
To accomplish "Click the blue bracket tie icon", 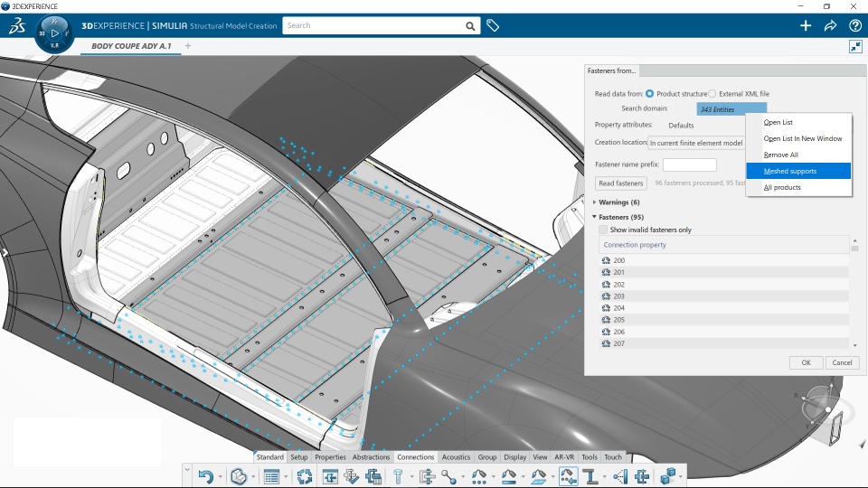I will click(x=642, y=476).
